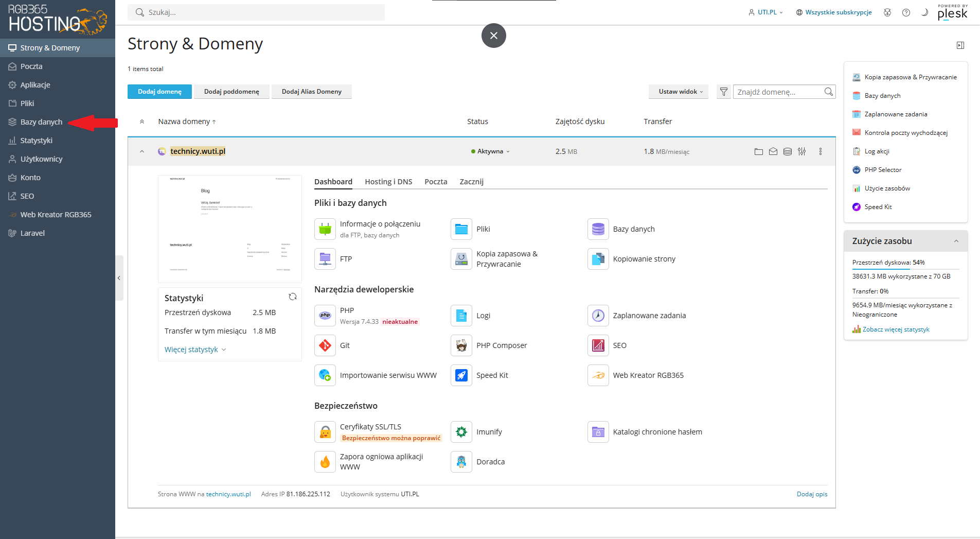980x539 pixels.
Task: Click the settings sliders icon in domain row
Action: pos(802,151)
